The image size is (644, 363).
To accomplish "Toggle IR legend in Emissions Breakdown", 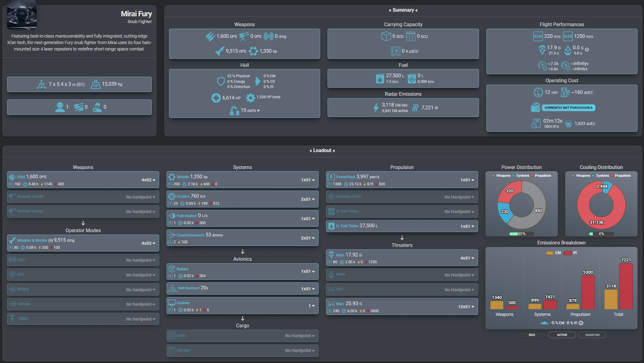I will (x=571, y=253).
